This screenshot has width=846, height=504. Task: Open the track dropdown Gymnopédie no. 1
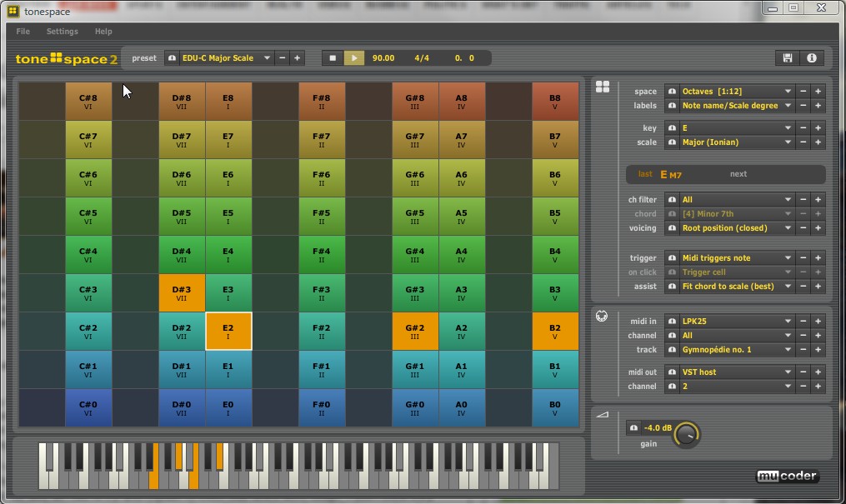point(737,349)
